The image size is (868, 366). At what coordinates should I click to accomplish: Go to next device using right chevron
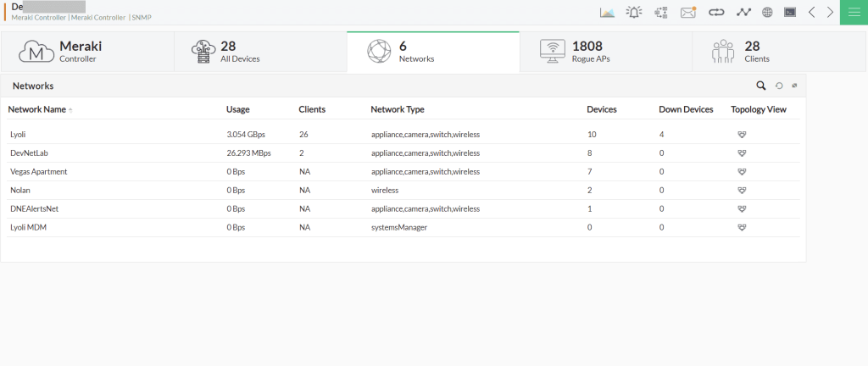830,12
